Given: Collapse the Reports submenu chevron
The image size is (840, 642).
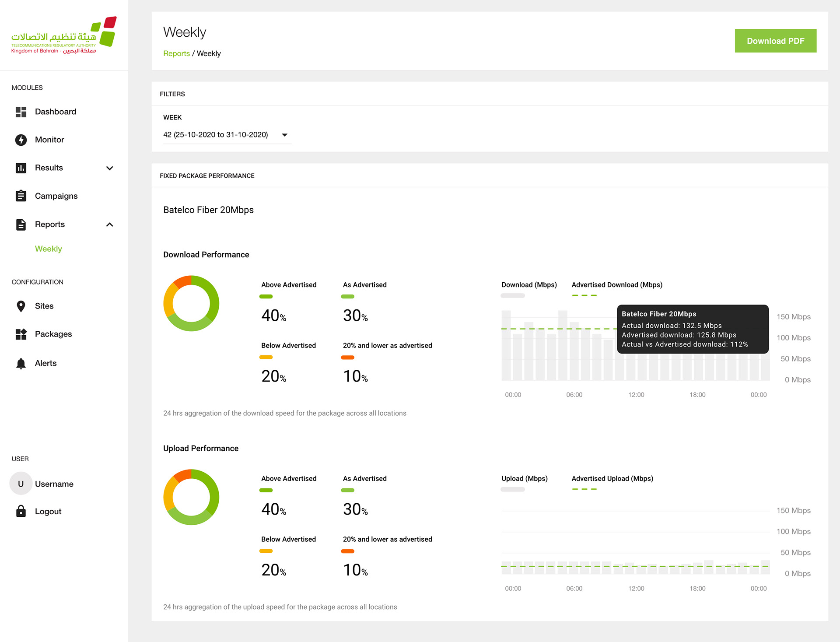Looking at the screenshot, I should coord(110,225).
